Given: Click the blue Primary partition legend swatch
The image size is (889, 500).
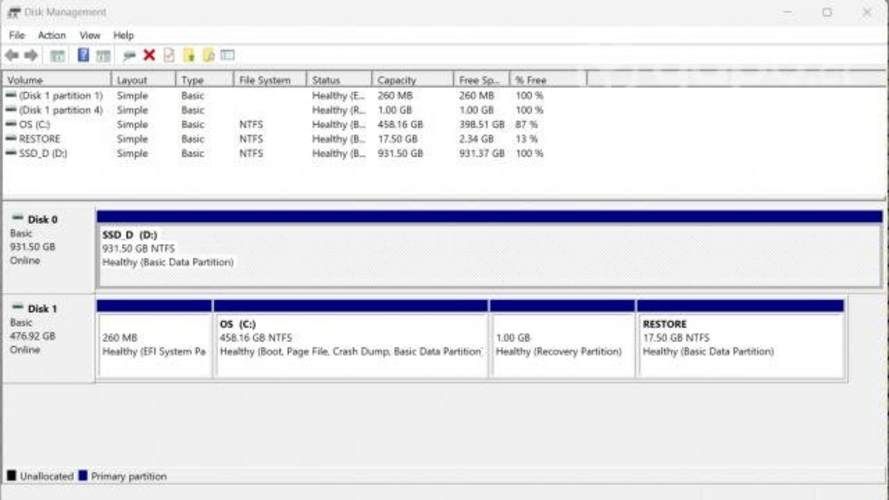Looking at the screenshot, I should [x=83, y=477].
